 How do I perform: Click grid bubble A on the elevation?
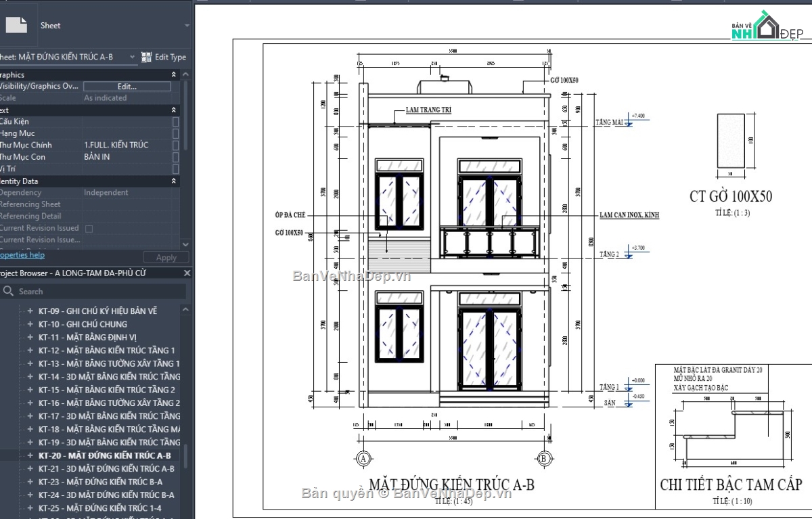click(363, 459)
